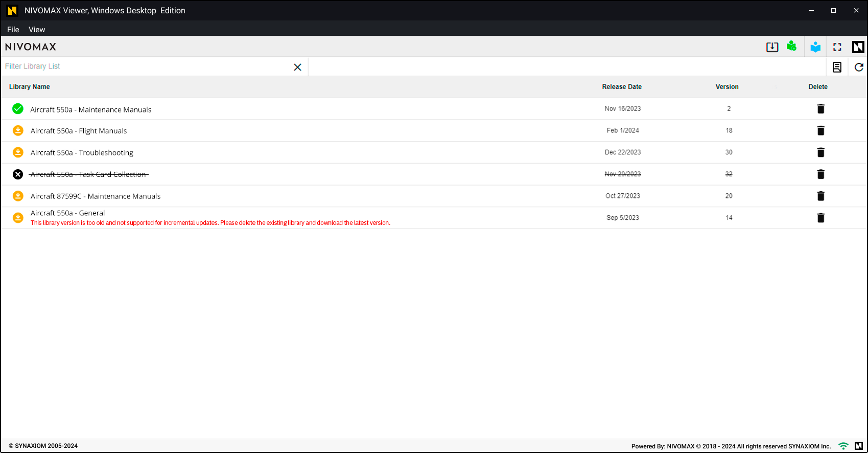Click version number 18
868x453 pixels.
pos(729,130)
